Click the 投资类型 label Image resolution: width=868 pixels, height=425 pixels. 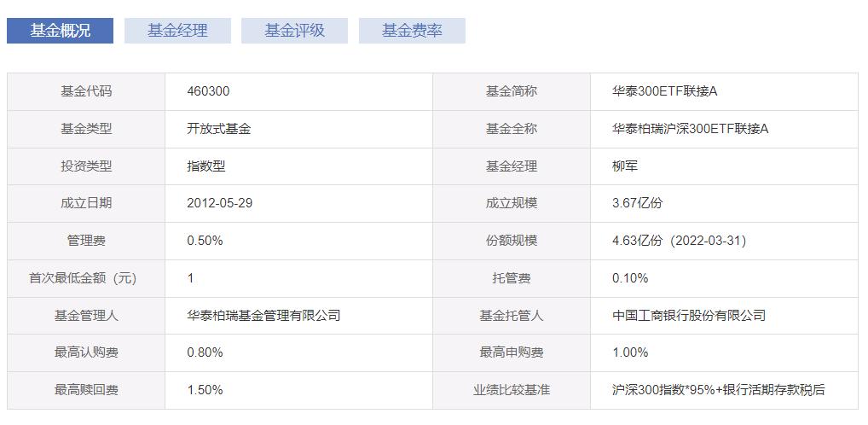tap(86, 166)
